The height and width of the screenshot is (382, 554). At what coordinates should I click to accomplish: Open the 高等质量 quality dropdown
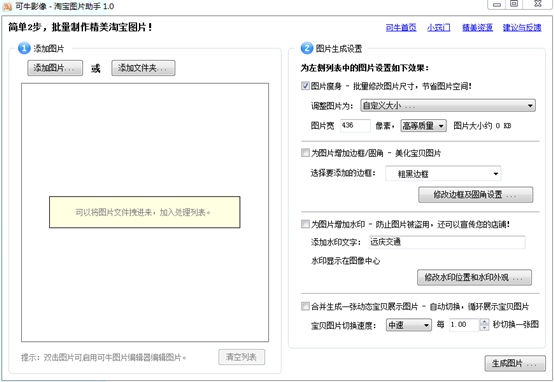point(423,125)
